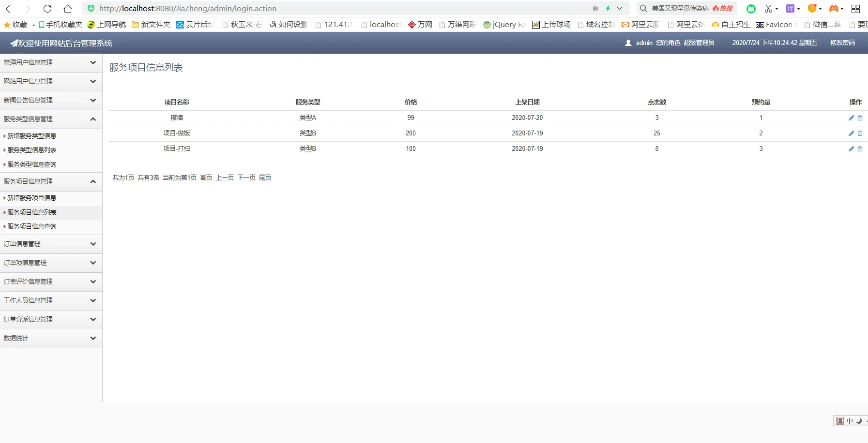868x443 pixels.
Task: Open the scissors screenshot tool
Action: [x=769, y=9]
